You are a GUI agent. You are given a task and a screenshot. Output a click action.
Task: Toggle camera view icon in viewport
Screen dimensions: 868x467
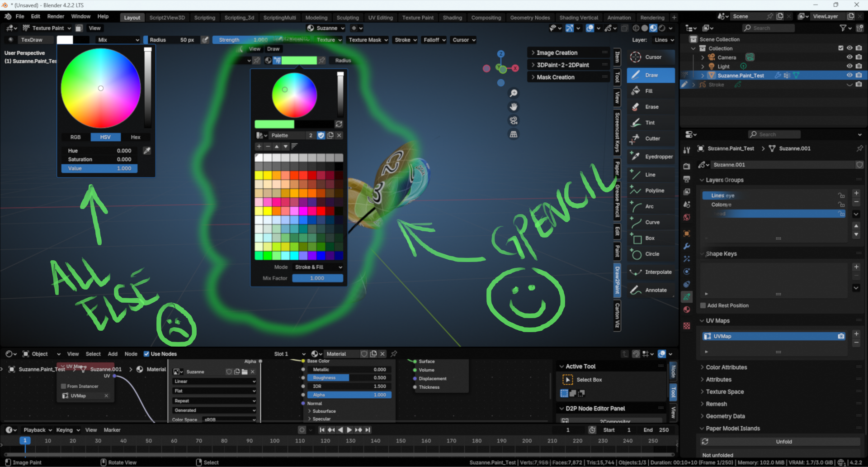click(514, 120)
